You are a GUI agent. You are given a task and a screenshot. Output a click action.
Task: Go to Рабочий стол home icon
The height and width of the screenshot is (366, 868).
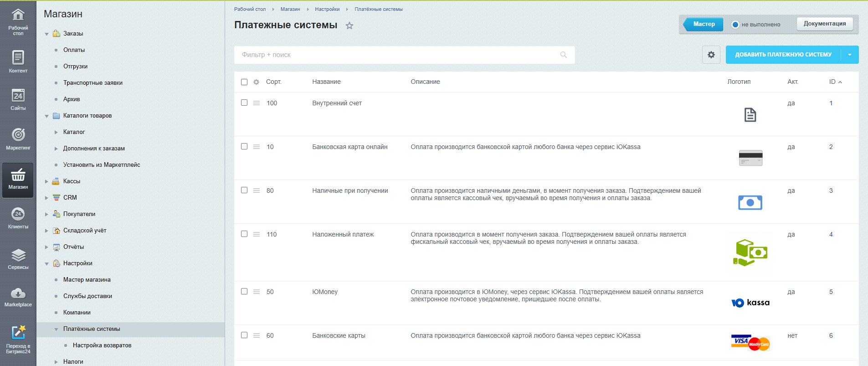tap(18, 20)
